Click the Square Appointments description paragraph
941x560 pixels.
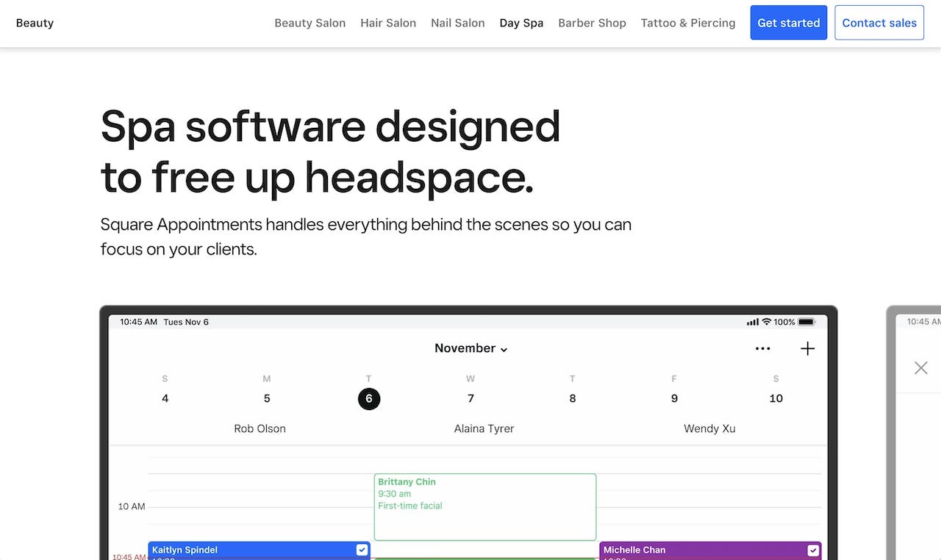[x=366, y=237]
